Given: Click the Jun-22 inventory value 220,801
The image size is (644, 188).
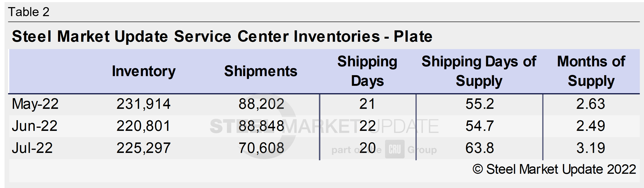Looking at the screenshot, I should (x=143, y=126).
